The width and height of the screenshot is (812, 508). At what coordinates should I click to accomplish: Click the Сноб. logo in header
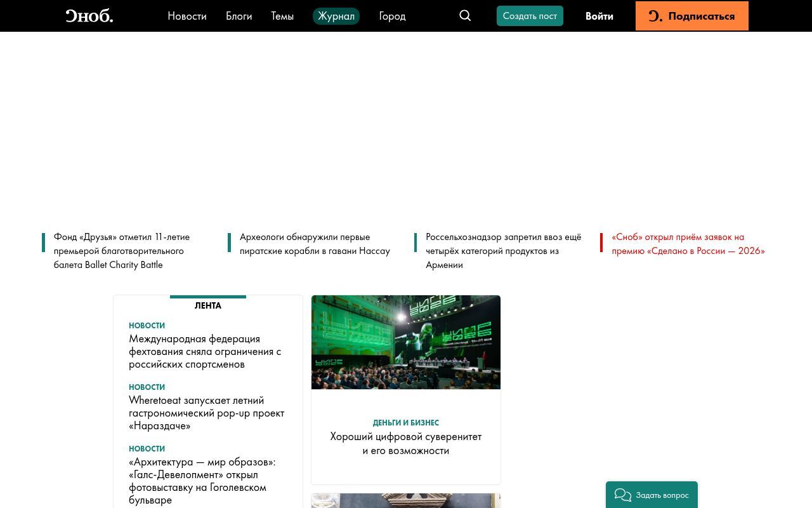point(89,16)
